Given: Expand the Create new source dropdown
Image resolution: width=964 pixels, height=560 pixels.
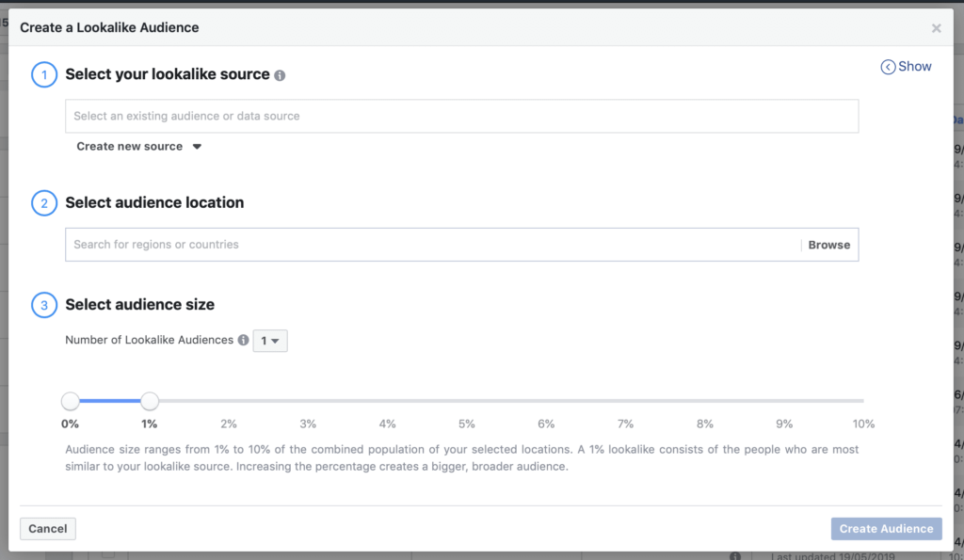Looking at the screenshot, I should click(x=139, y=147).
